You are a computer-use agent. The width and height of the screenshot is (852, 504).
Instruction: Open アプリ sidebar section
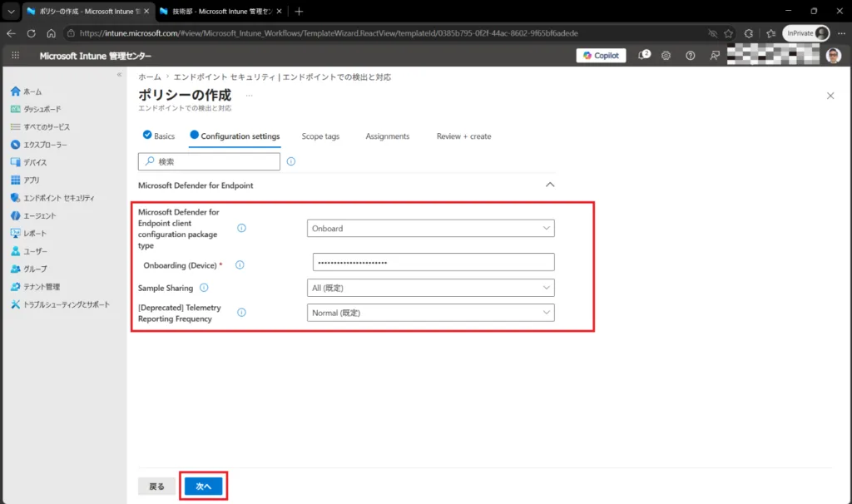coord(25,180)
